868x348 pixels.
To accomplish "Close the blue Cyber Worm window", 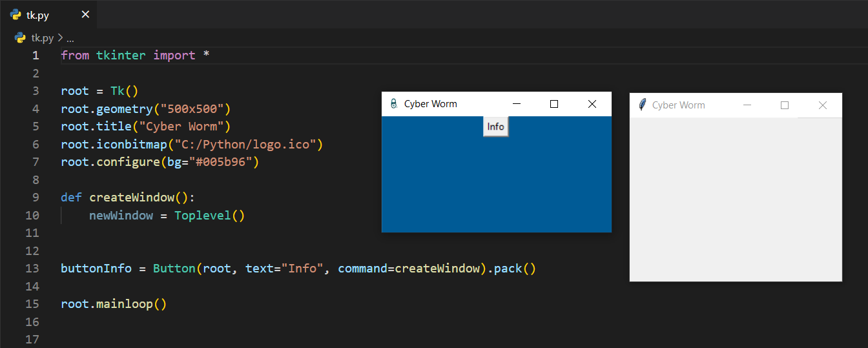I will pos(592,104).
